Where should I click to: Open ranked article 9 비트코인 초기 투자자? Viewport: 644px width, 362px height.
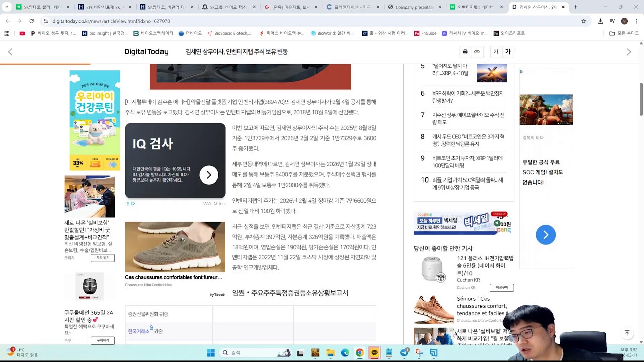pyautogui.click(x=467, y=162)
